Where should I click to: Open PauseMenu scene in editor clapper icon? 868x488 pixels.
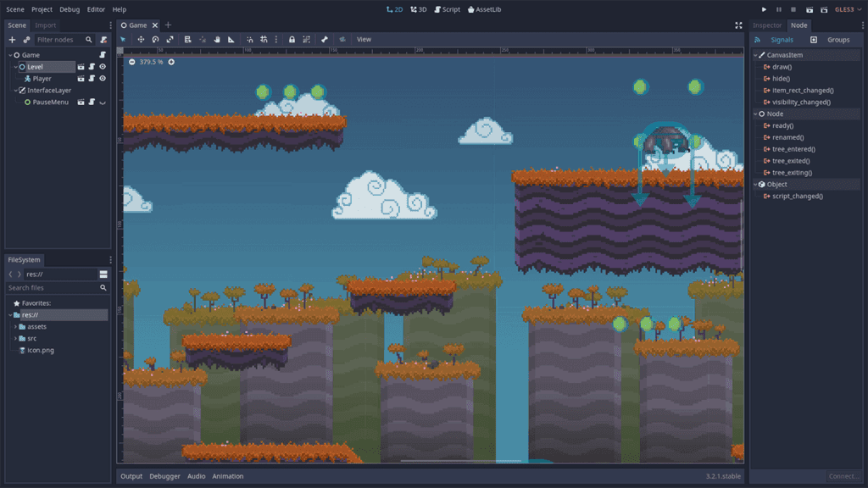(x=81, y=102)
